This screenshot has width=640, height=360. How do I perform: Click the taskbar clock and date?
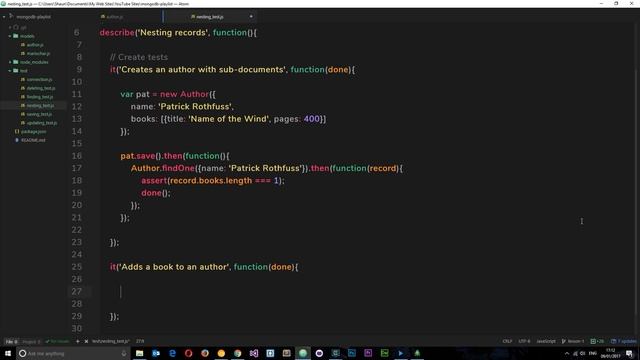point(611,353)
